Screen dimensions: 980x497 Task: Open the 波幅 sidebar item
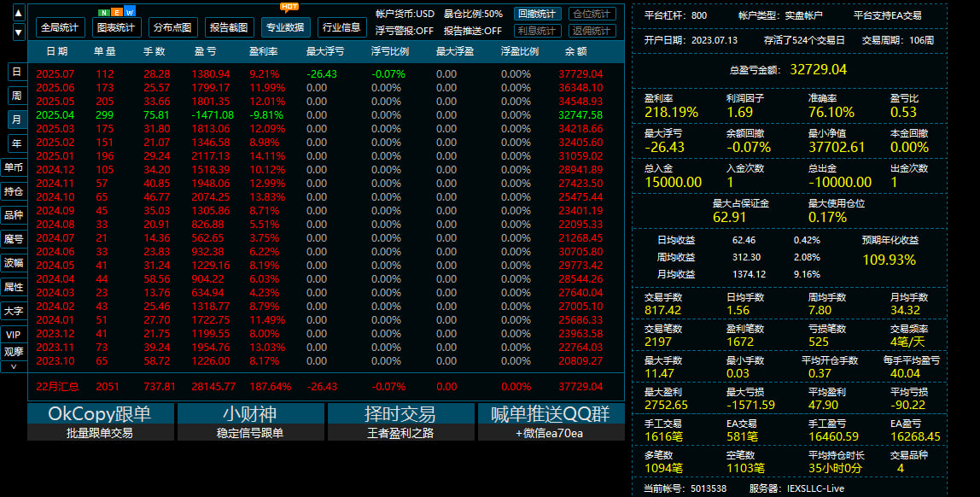point(14,263)
